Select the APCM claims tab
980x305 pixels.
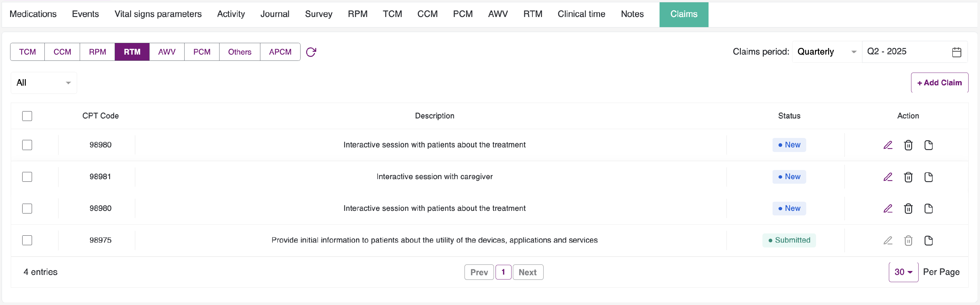click(280, 52)
